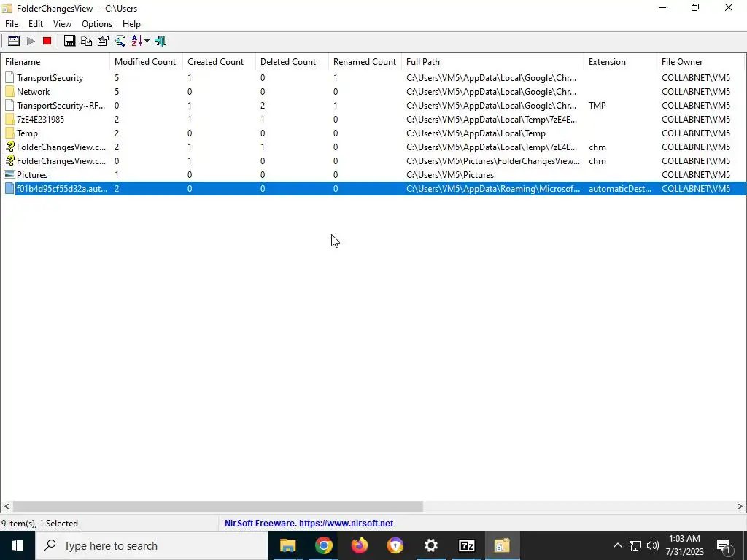747x560 pixels.
Task: Click the FolderChangesView title bar app icon
Action: 7,8
